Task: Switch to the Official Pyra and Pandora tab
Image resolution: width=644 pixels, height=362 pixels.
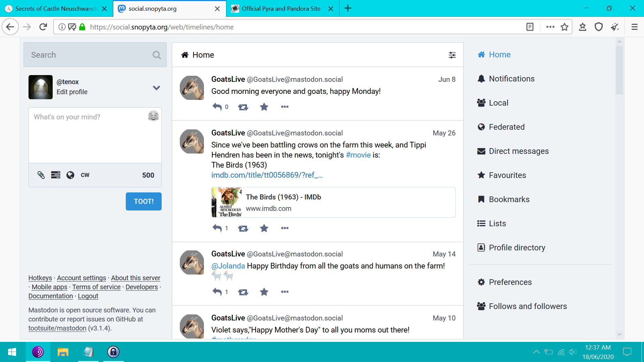Action: point(281,9)
